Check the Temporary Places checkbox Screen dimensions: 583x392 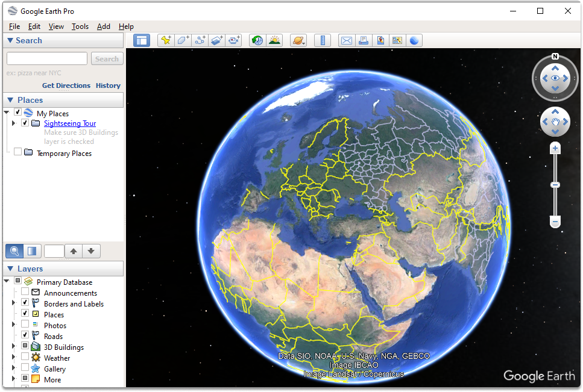tap(17, 152)
